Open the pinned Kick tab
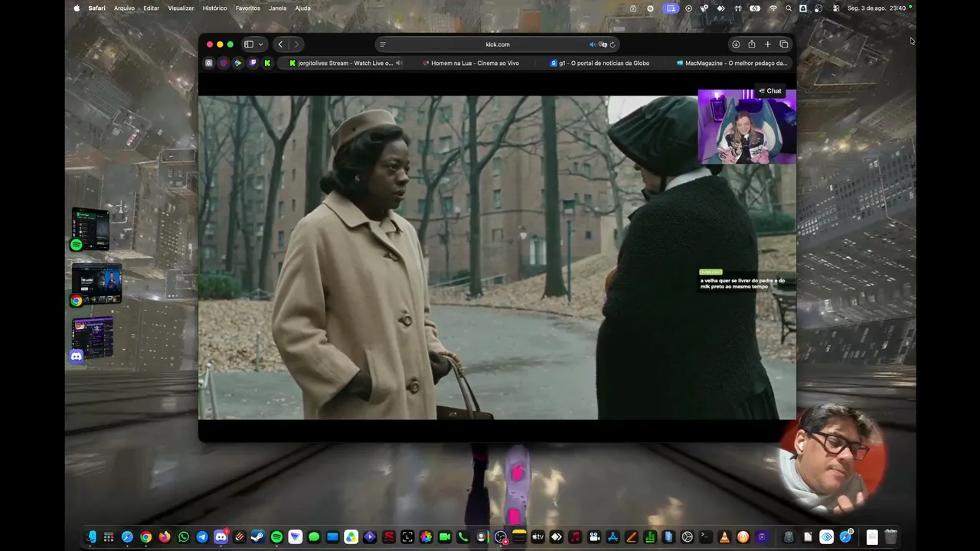Screen dimensions: 980x551 (267, 63)
